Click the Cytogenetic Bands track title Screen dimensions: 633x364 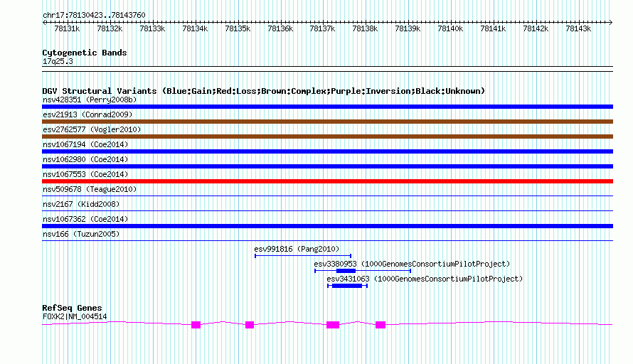85,53
